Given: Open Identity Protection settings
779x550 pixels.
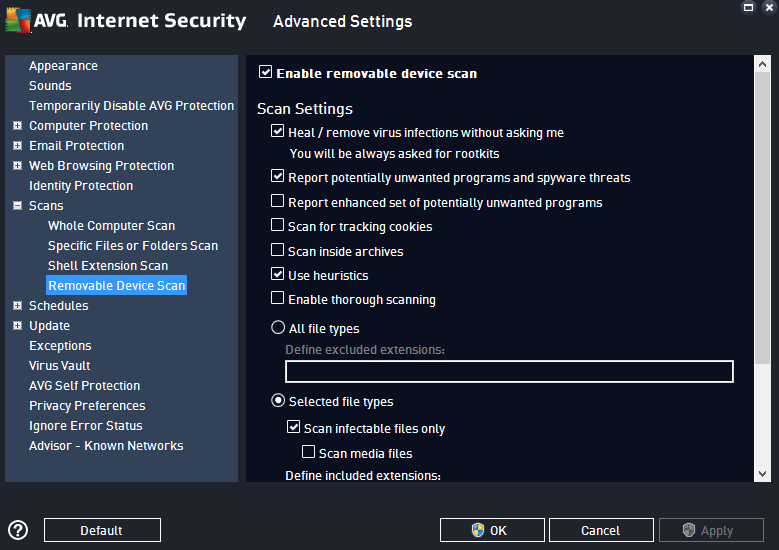Looking at the screenshot, I should click(x=81, y=185).
